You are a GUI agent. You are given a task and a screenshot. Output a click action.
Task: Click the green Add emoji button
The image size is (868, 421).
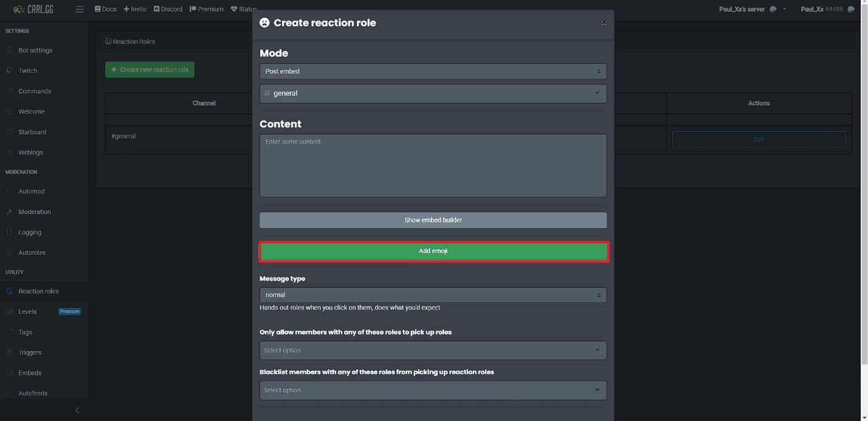coord(433,251)
